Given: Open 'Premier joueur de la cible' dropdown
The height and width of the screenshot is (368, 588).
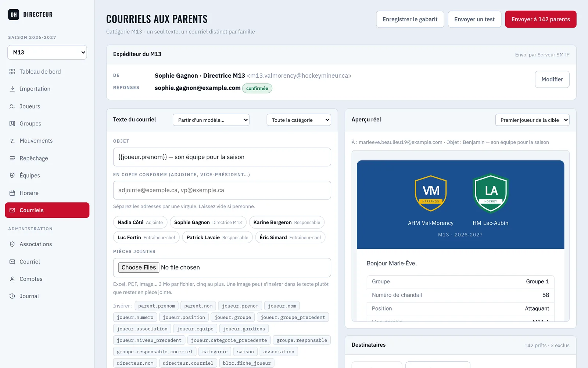Looking at the screenshot, I should 532,120.
